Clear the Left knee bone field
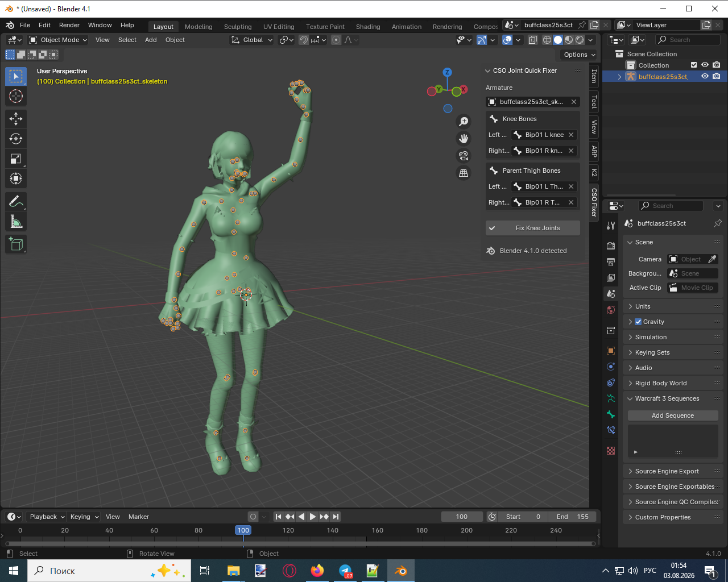Image resolution: width=728 pixels, height=582 pixels. point(571,135)
